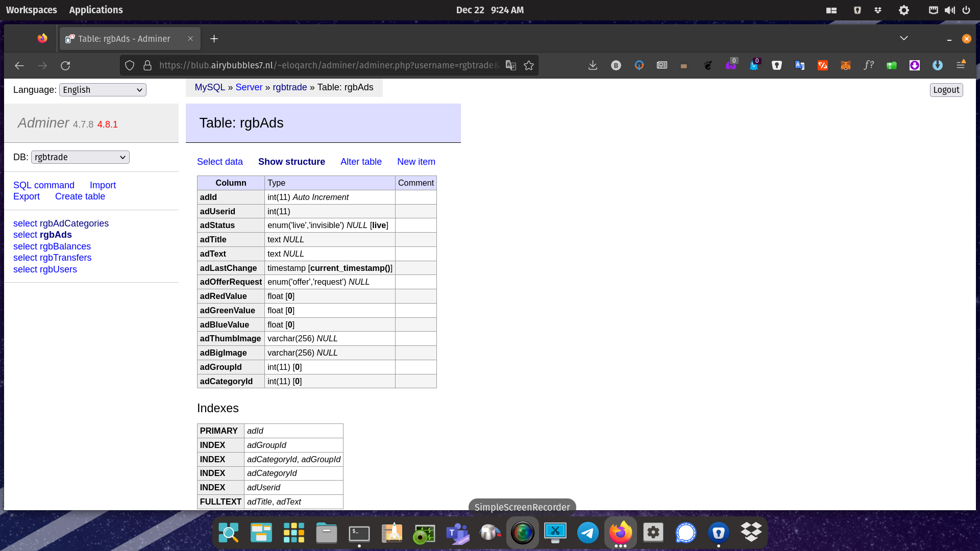Select the rgbTransfers table
The image size is (980, 551).
[65, 258]
